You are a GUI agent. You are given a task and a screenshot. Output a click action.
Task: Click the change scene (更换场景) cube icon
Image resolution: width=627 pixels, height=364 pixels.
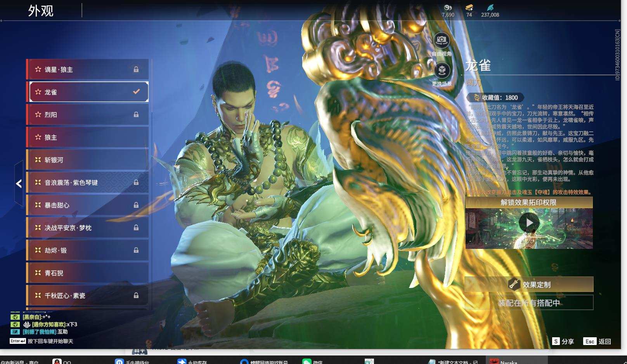tap(442, 71)
